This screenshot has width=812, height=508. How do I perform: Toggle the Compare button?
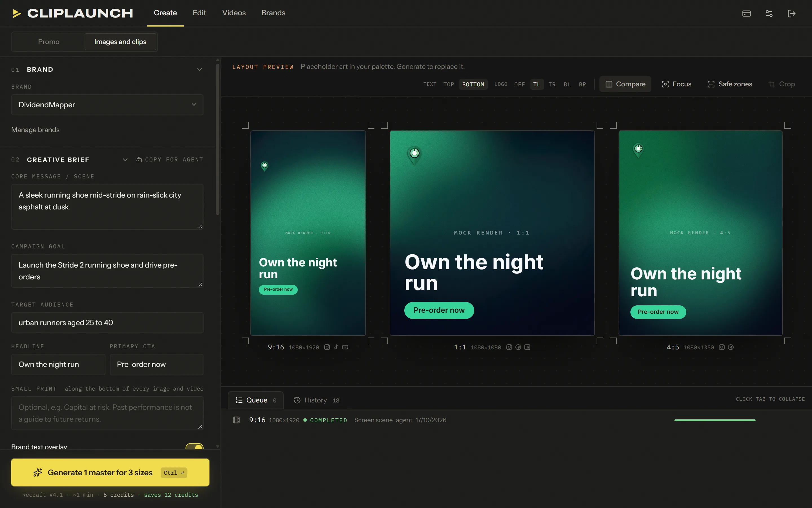(625, 84)
